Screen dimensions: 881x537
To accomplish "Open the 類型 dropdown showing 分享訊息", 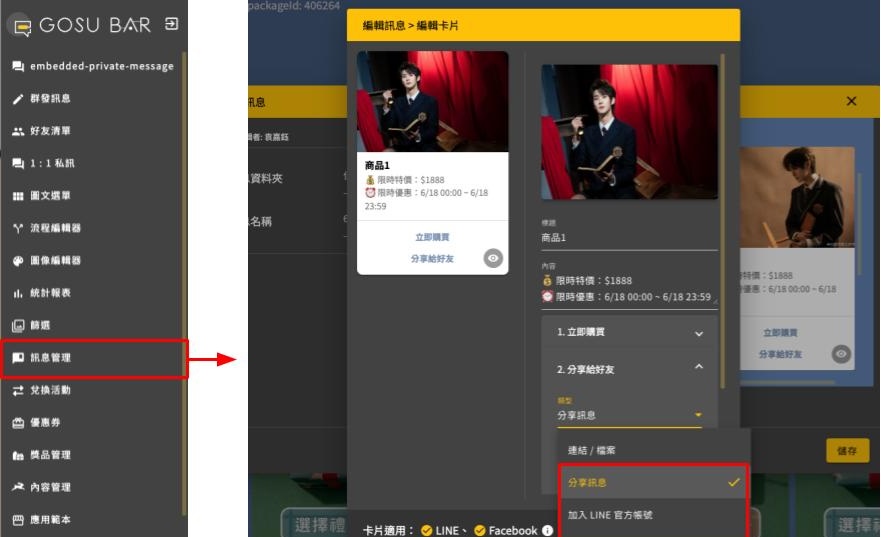I will click(x=629, y=415).
